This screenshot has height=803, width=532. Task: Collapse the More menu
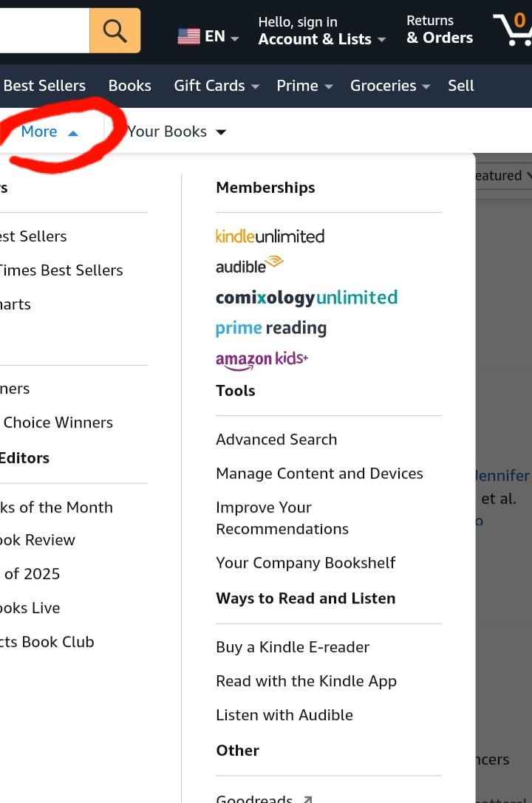point(50,131)
